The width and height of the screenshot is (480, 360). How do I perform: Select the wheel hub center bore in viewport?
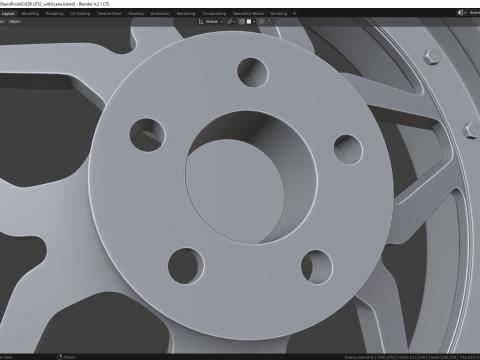pyautogui.click(x=251, y=177)
